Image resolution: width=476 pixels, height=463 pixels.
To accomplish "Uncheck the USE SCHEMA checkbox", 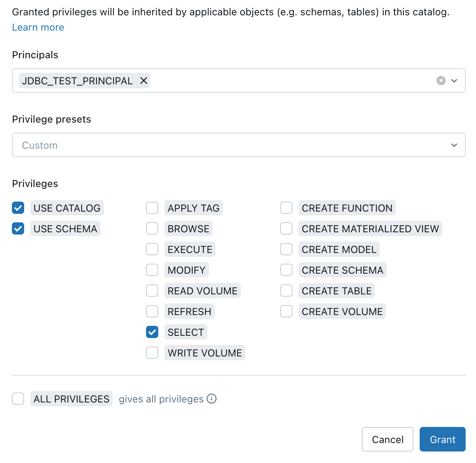I will (18, 228).
